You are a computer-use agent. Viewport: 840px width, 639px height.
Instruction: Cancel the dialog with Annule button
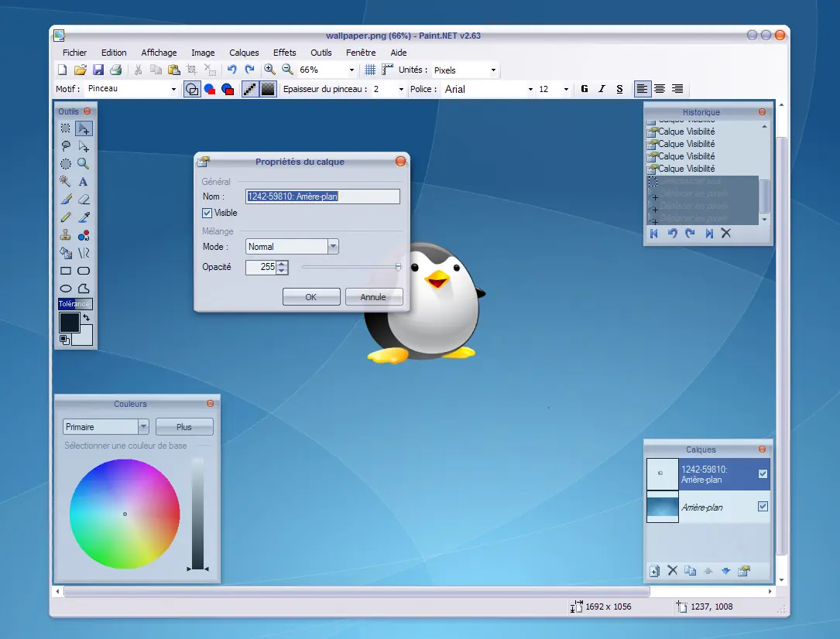click(x=374, y=297)
